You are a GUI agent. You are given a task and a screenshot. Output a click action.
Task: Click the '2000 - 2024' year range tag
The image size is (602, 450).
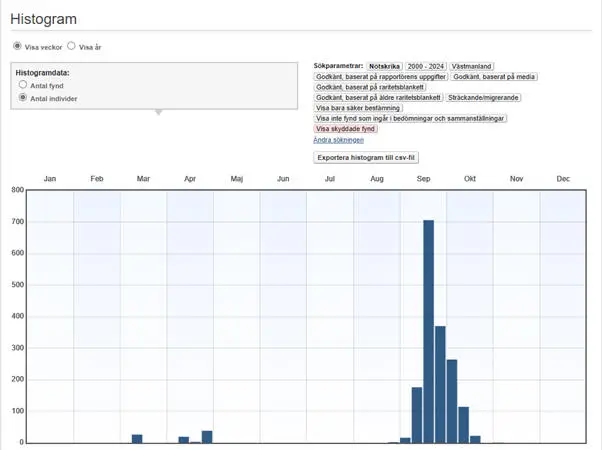point(425,66)
